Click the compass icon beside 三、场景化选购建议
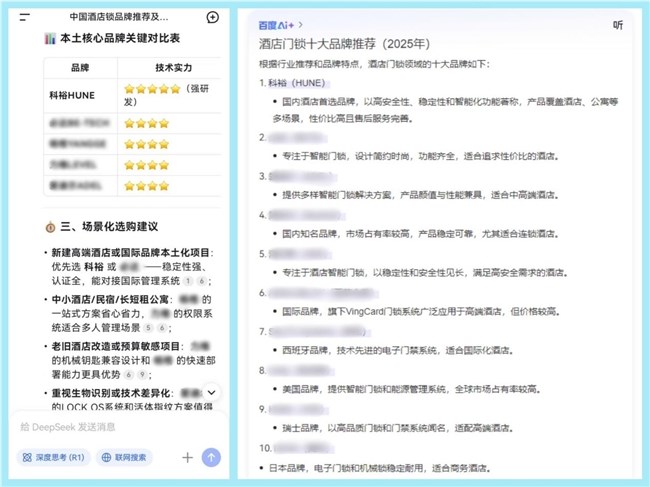This screenshot has width=650, height=487. click(x=50, y=227)
